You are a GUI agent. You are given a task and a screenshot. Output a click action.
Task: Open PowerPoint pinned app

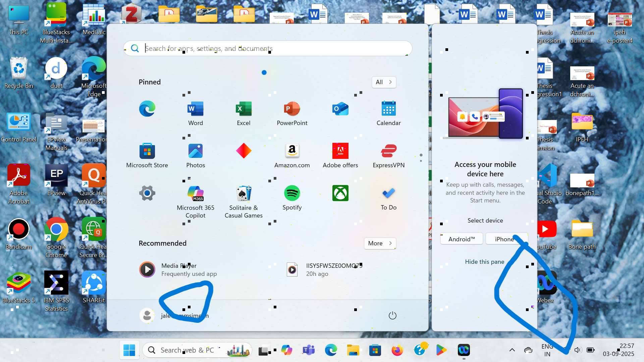point(292,113)
